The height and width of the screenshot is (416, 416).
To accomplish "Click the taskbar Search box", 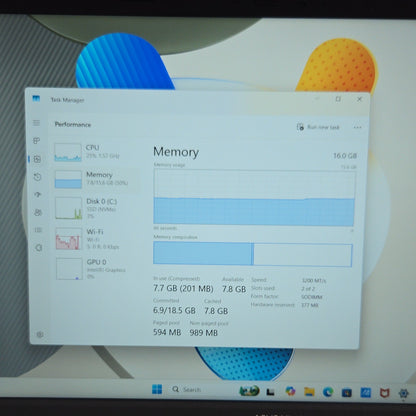I will [187, 389].
